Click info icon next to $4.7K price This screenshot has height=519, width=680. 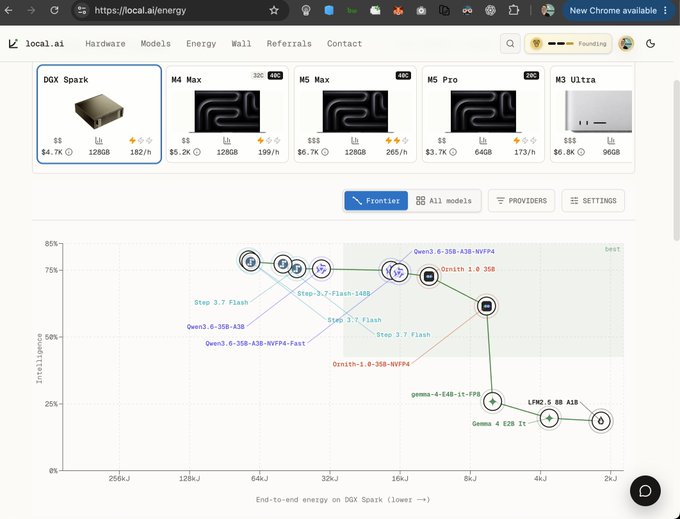click(69, 152)
